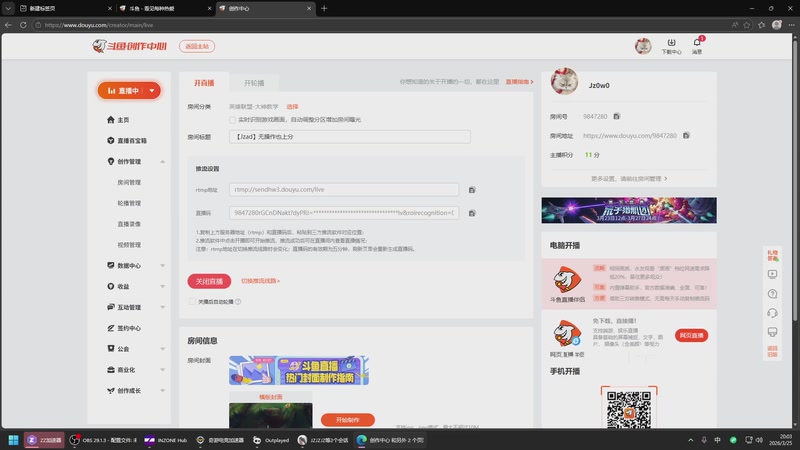The width and height of the screenshot is (800, 450).
Task: Open 轮播管理 in sidebar
Action: 129,203
